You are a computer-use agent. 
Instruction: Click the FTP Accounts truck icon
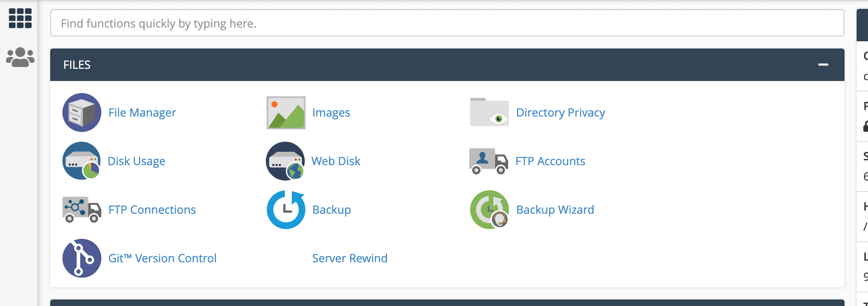(x=488, y=161)
